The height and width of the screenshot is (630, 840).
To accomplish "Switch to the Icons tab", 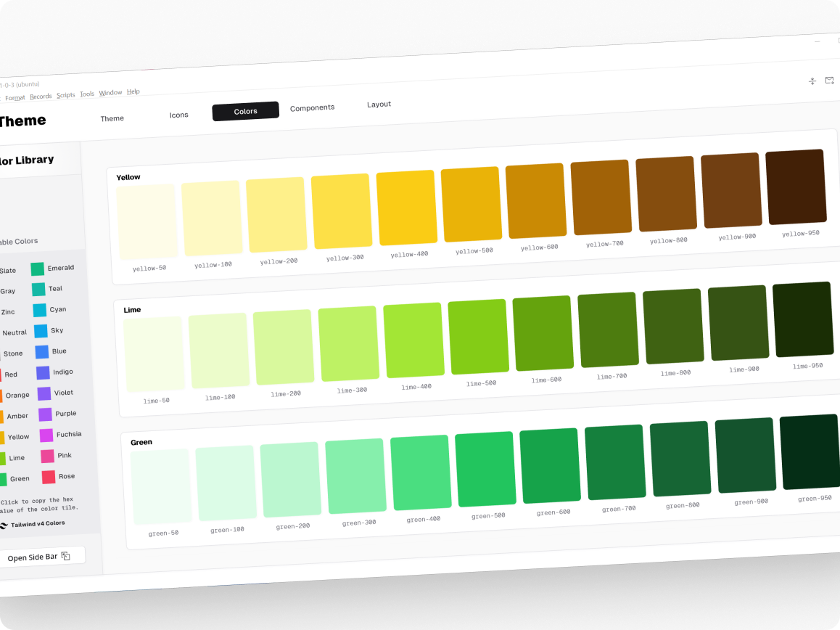I will pyautogui.click(x=178, y=114).
